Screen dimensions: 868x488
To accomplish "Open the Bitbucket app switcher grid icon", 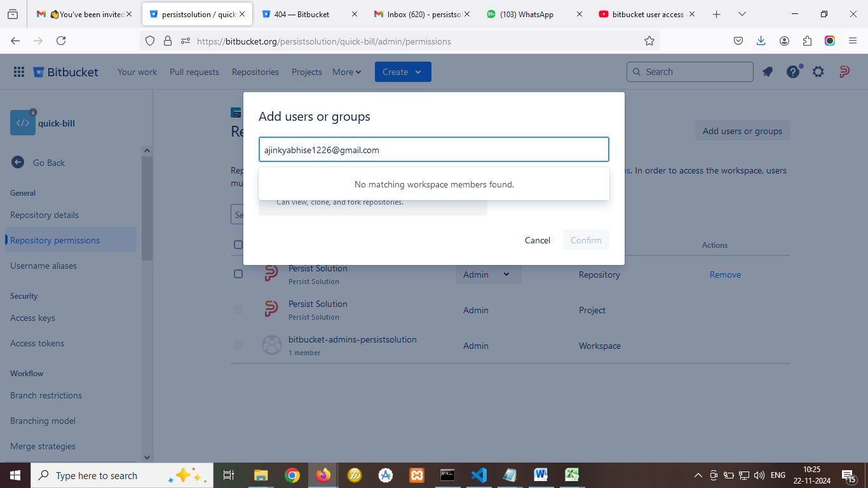I will 19,72.
